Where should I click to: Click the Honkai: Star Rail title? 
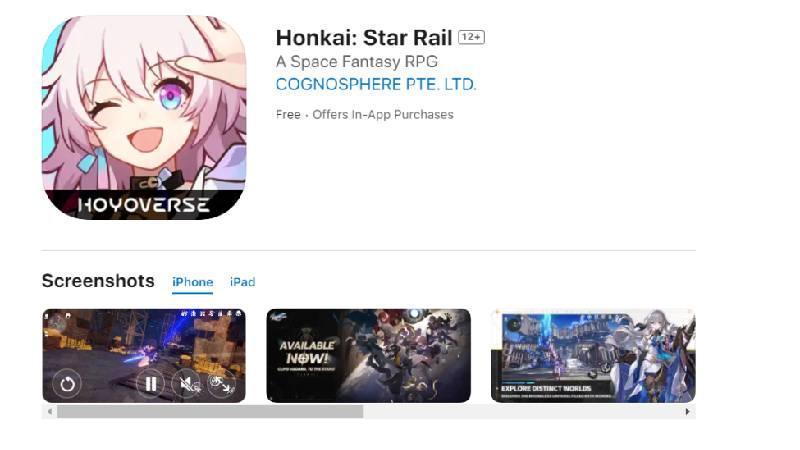pos(364,38)
